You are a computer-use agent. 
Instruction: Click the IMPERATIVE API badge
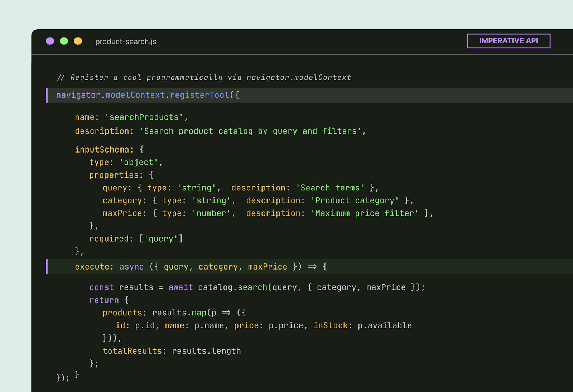pos(509,40)
